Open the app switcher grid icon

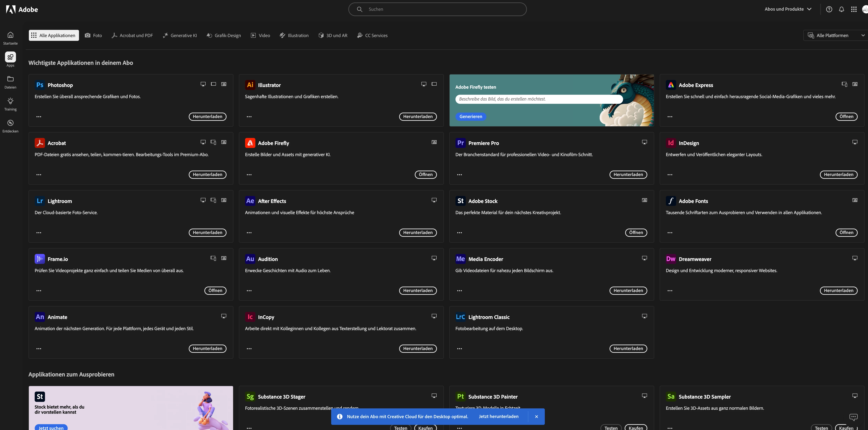854,9
